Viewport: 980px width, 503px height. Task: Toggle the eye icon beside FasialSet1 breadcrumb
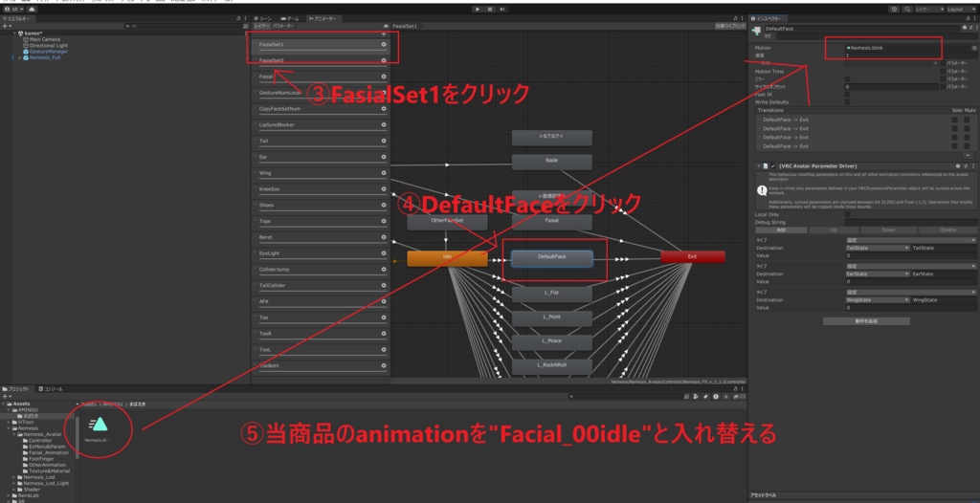coord(387,26)
